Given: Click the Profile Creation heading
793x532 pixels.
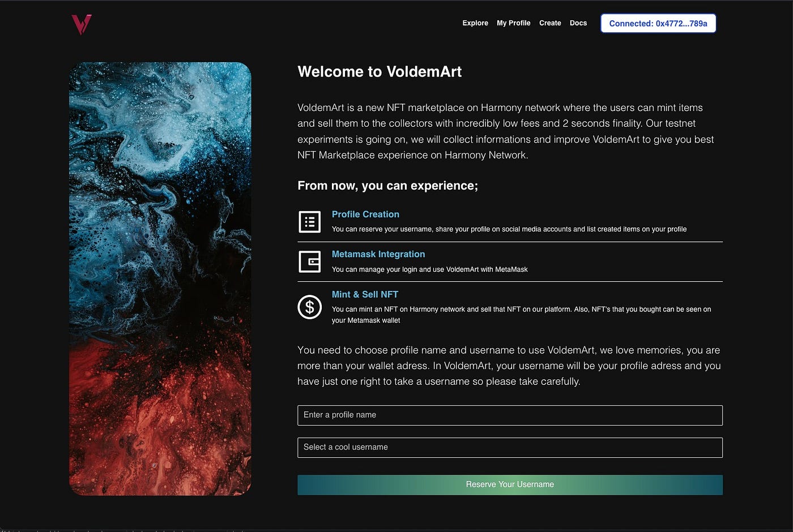Looking at the screenshot, I should 365,214.
